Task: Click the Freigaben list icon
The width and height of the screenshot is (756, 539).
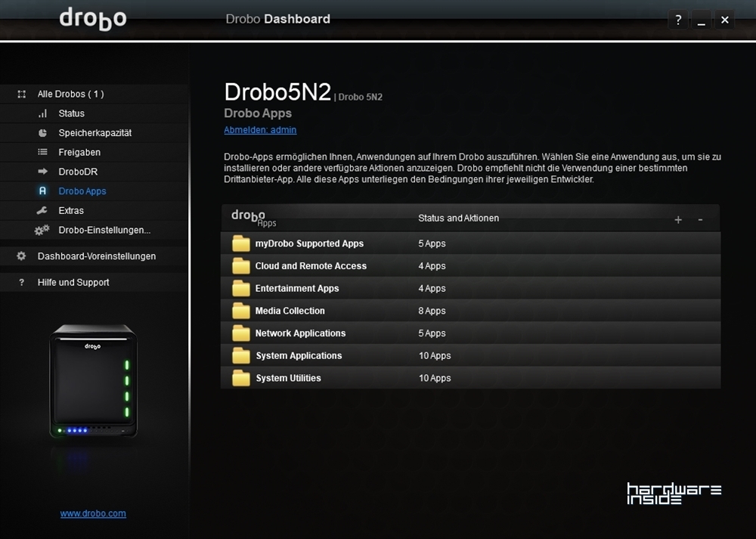Action: pyautogui.click(x=43, y=153)
